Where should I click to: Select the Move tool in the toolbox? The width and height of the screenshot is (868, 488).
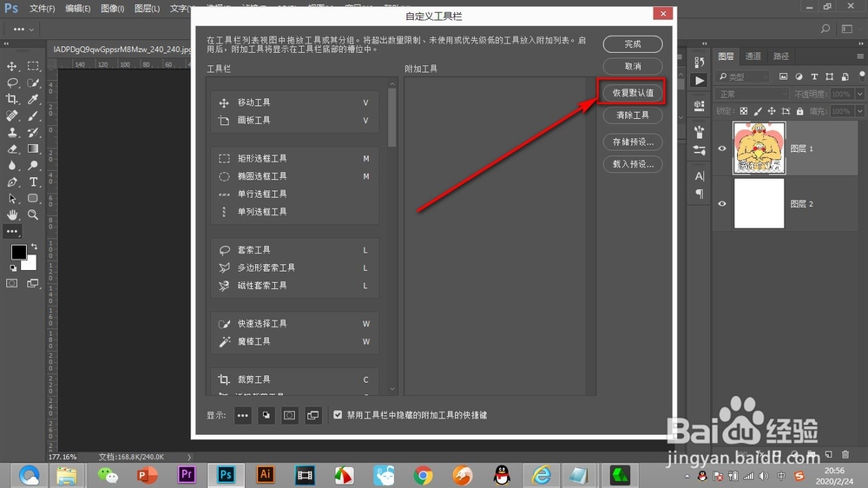[11, 66]
